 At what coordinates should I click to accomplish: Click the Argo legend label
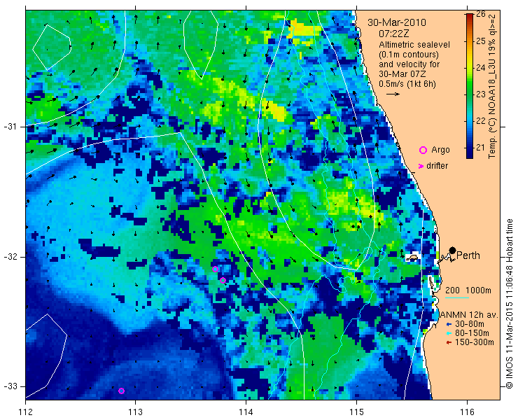tap(441, 150)
